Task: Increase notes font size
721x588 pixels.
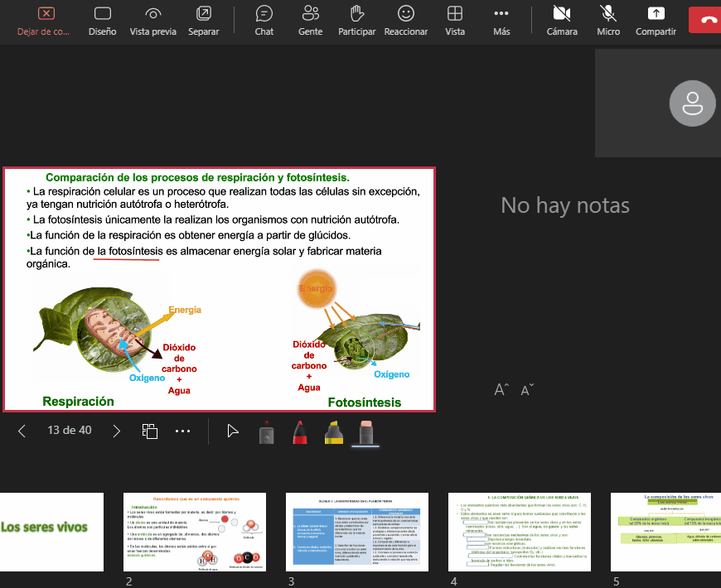Action: [501, 389]
